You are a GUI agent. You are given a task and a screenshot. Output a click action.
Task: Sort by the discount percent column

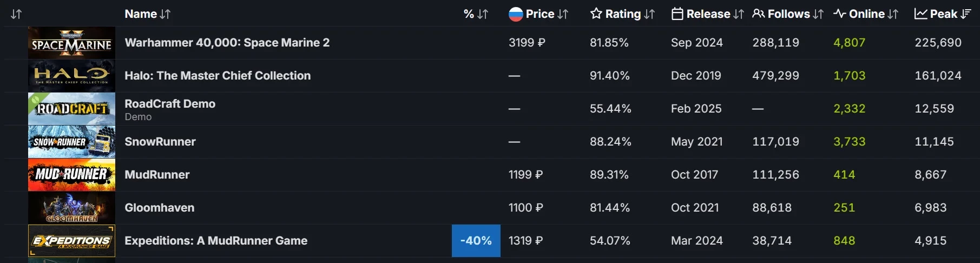pos(476,14)
